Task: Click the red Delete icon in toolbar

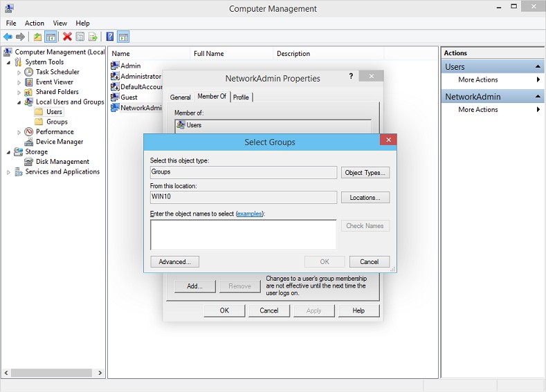Action: [67, 37]
